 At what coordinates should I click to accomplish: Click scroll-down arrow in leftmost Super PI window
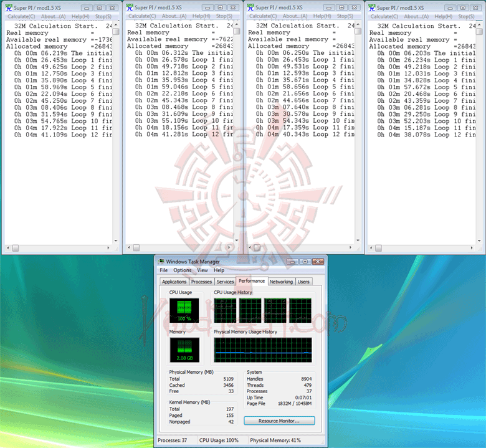point(116,241)
